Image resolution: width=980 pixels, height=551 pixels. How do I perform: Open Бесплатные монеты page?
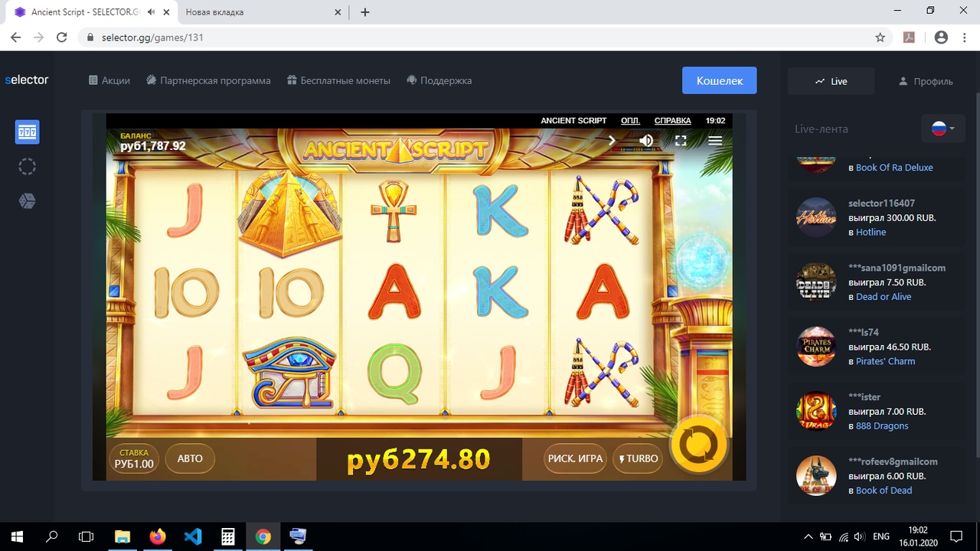pyautogui.click(x=338, y=80)
